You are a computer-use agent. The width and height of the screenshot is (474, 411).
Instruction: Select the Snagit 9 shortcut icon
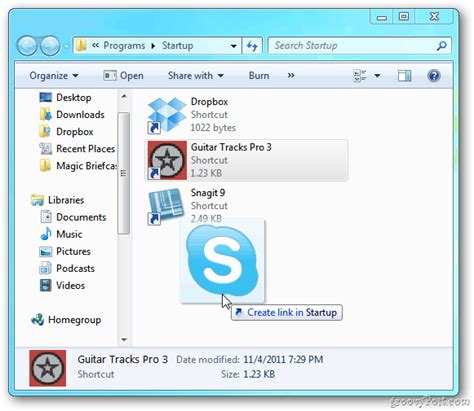click(x=166, y=206)
